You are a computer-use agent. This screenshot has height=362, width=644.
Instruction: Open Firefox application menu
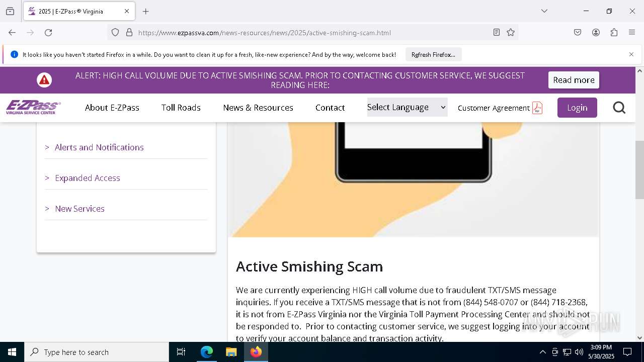[x=632, y=33]
